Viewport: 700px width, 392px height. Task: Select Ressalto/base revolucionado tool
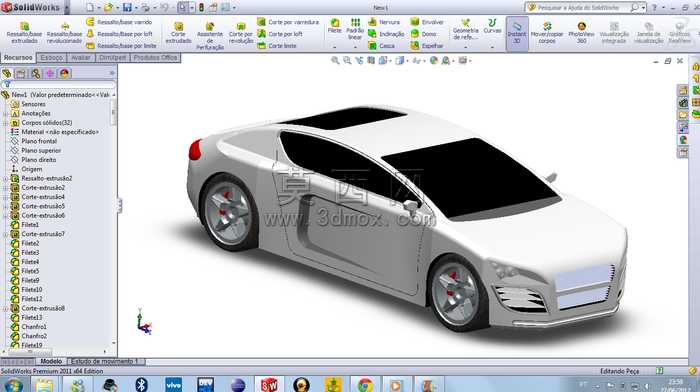(x=64, y=33)
